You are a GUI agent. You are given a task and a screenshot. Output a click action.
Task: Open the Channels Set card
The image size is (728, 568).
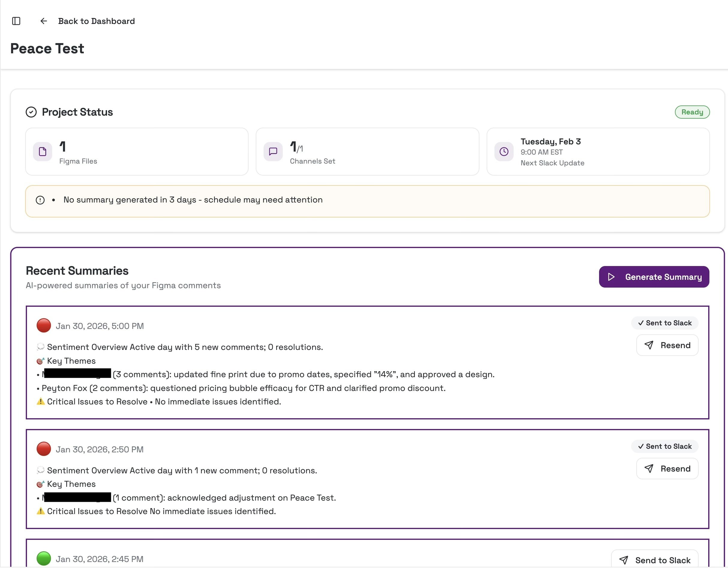pos(367,152)
